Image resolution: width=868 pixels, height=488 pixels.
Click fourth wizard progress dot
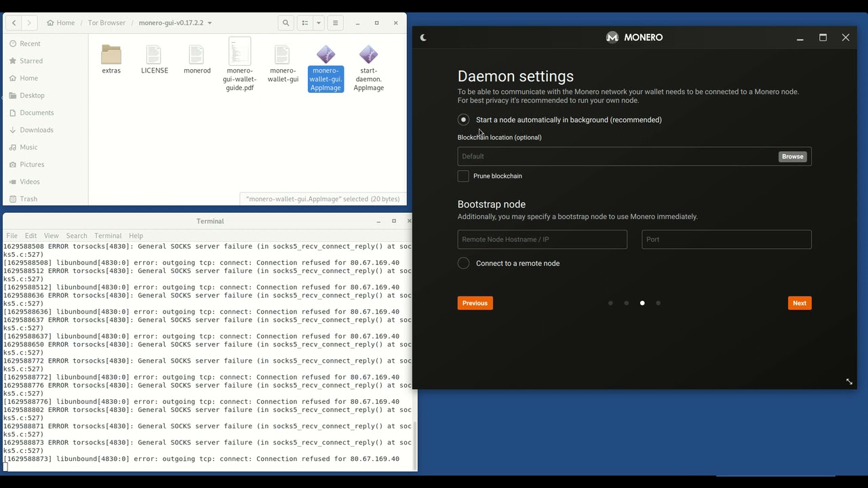point(658,303)
